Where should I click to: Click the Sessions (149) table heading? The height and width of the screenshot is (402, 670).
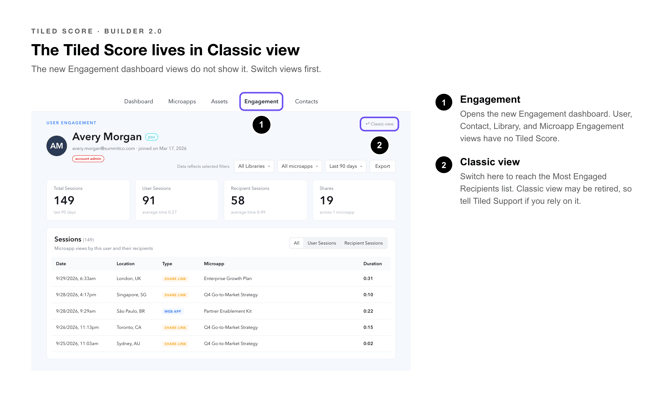coord(74,239)
